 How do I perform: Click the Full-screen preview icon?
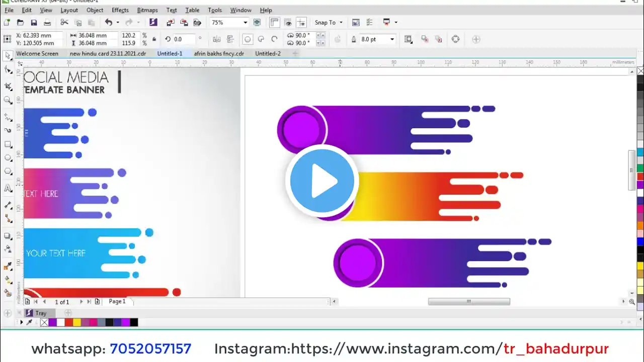coord(257,22)
